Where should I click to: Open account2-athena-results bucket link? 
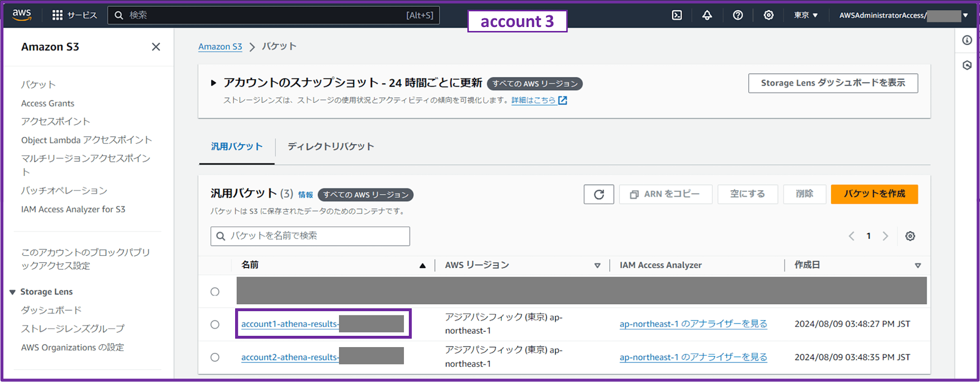(x=290, y=357)
